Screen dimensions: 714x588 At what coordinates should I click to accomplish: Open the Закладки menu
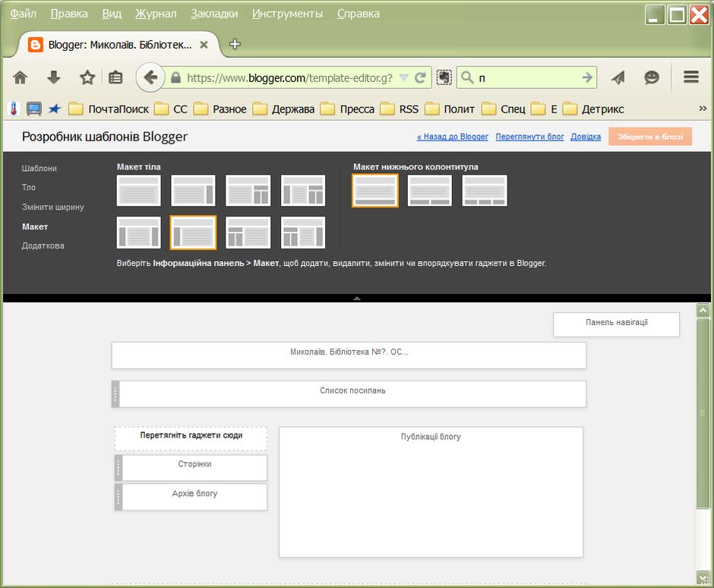pos(214,14)
